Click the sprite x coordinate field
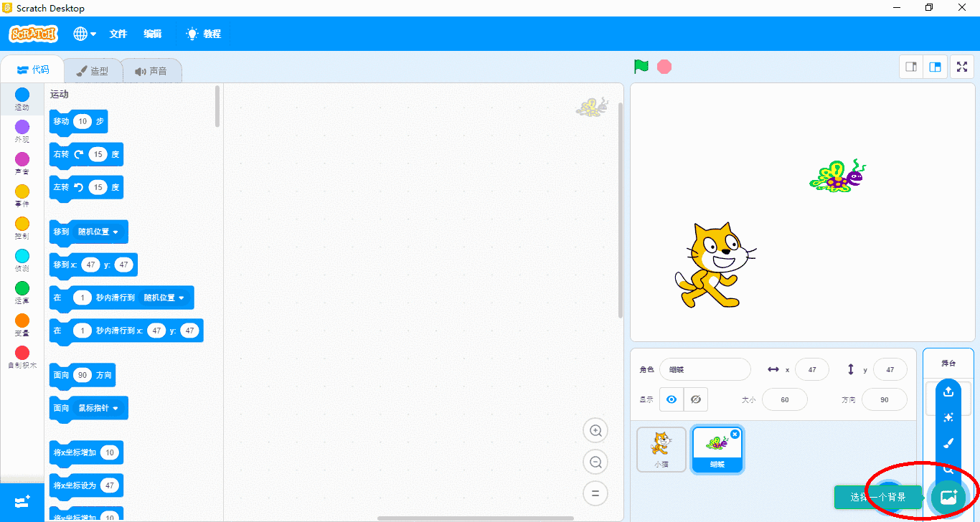The width and height of the screenshot is (980, 522). point(812,369)
